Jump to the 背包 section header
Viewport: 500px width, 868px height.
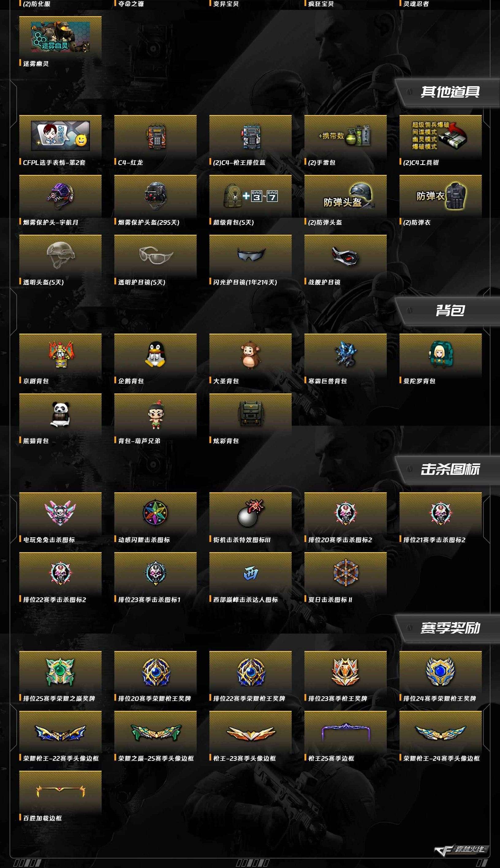[x=450, y=310]
